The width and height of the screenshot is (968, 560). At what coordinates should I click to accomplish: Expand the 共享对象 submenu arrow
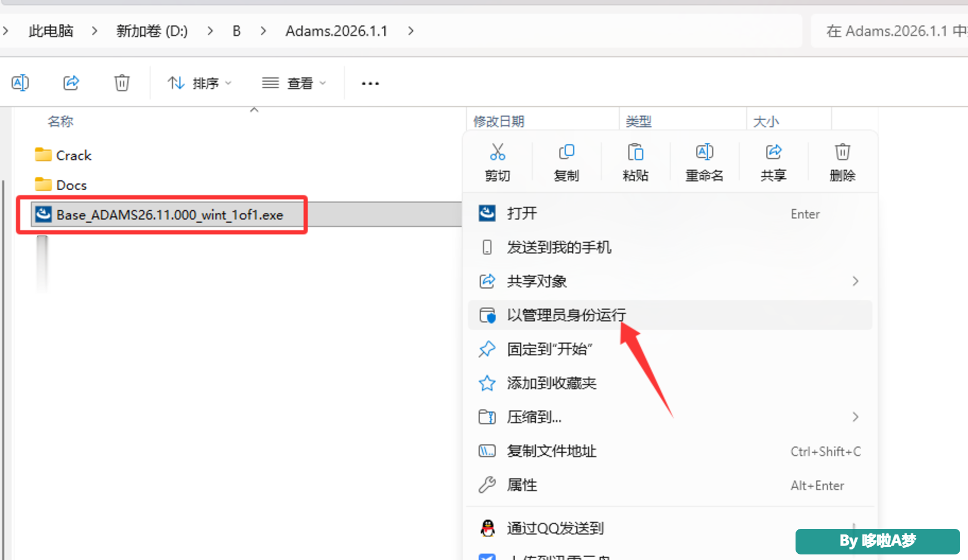(x=856, y=281)
